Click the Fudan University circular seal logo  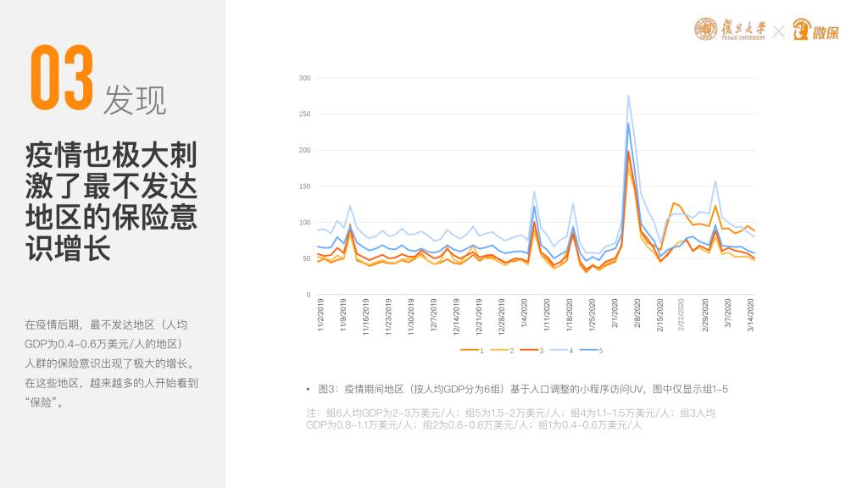706,30
